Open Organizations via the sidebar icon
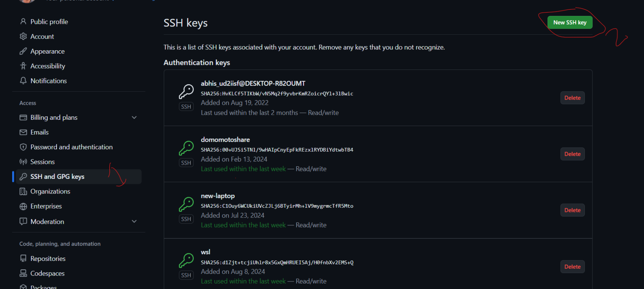Image resolution: width=644 pixels, height=289 pixels. [23, 191]
